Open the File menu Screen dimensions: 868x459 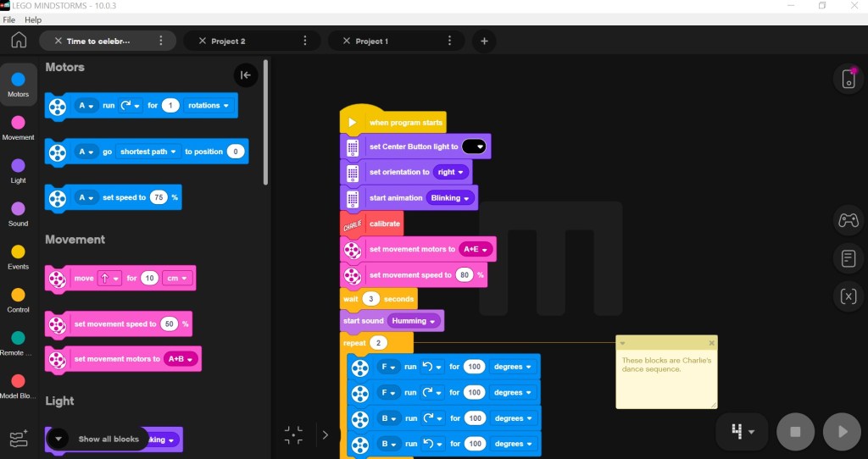tap(9, 19)
